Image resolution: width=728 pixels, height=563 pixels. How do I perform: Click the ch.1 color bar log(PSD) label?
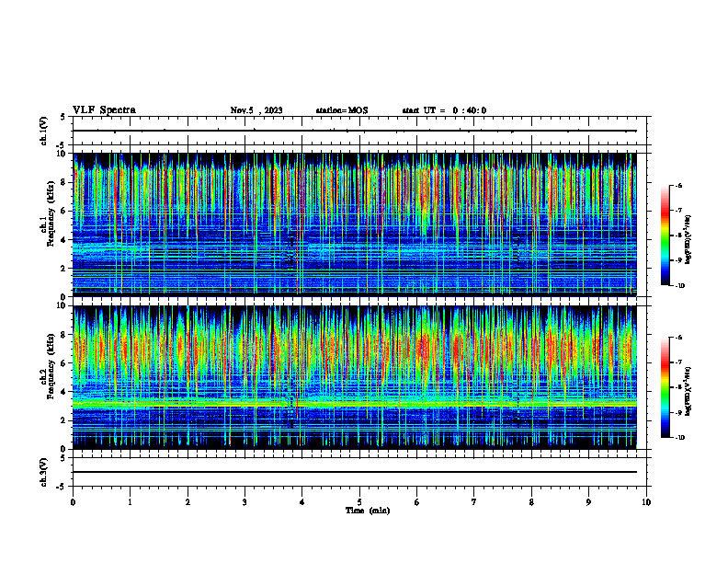688,240
